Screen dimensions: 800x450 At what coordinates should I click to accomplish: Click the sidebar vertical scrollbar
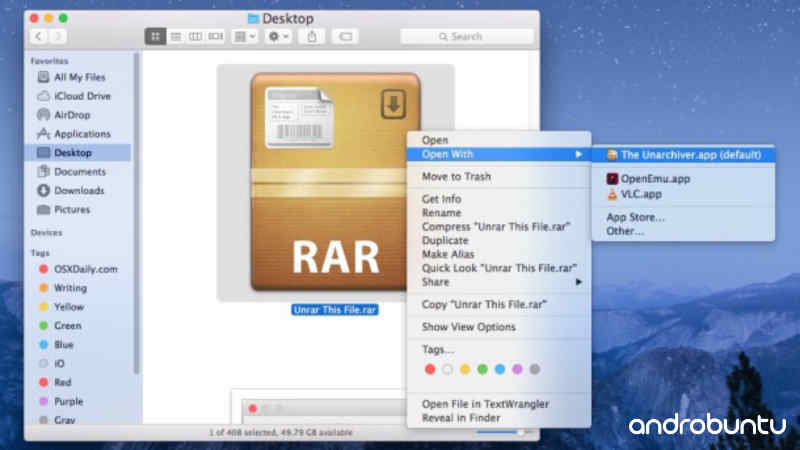pos(136,213)
